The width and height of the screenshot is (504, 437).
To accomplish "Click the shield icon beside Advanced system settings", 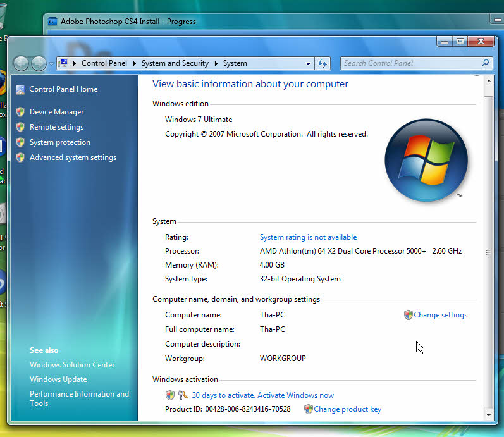I will click(x=20, y=157).
